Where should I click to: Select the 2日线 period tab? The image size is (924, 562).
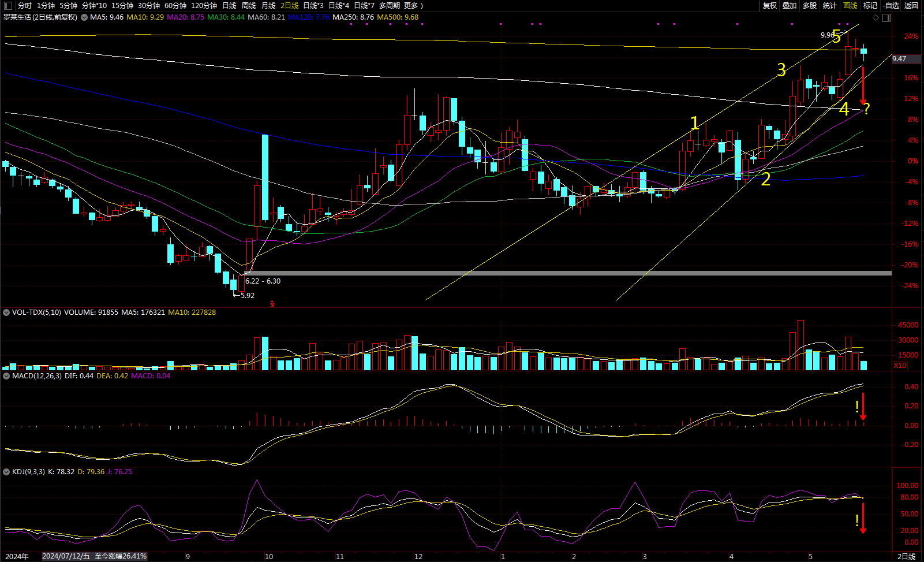point(289,5)
